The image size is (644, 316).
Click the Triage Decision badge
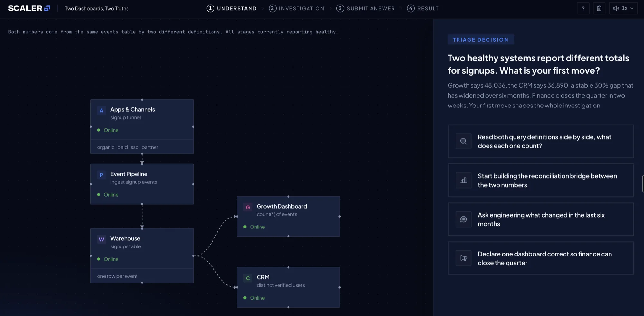coord(481,40)
